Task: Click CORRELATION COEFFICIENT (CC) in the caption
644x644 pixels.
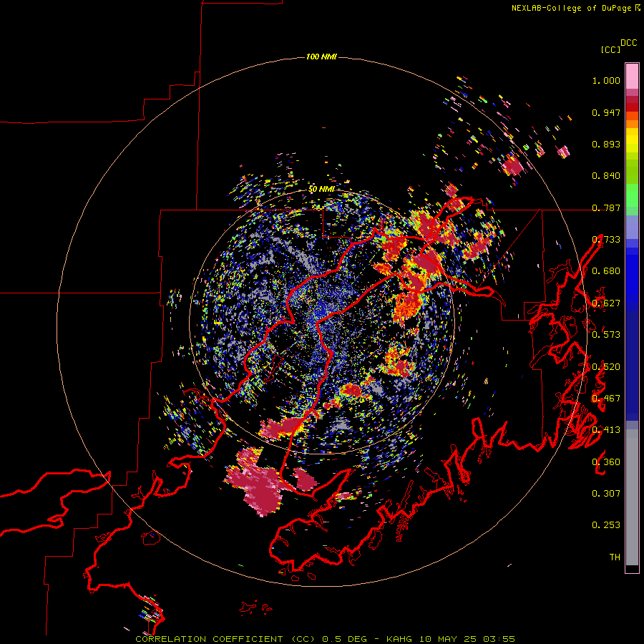Action: (x=225, y=639)
